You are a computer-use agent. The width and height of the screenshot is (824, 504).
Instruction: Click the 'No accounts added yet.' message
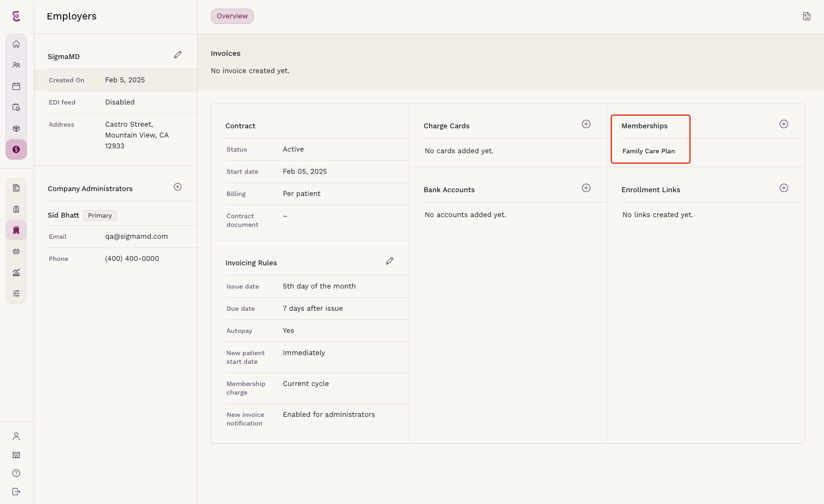pos(465,215)
